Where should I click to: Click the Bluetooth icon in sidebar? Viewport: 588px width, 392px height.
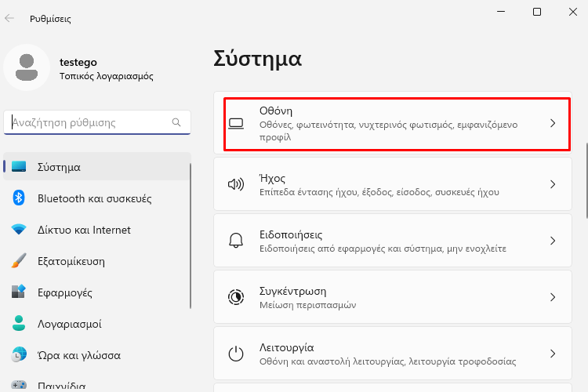click(x=18, y=198)
